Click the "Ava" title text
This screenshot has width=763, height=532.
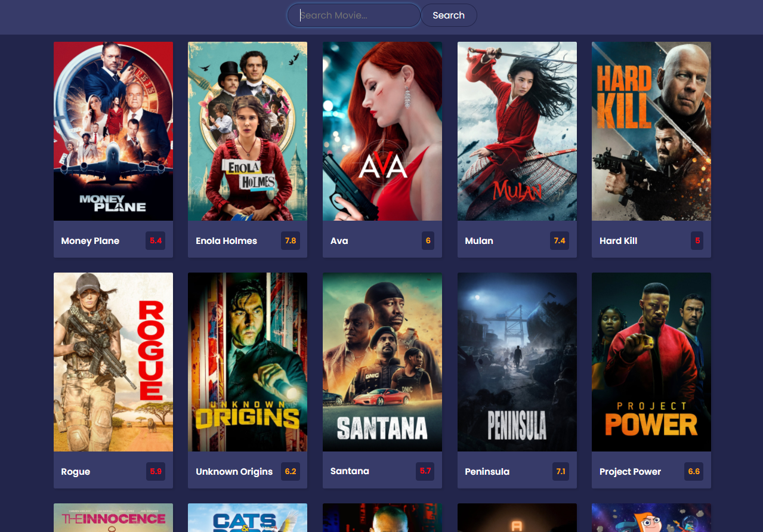pyautogui.click(x=339, y=241)
